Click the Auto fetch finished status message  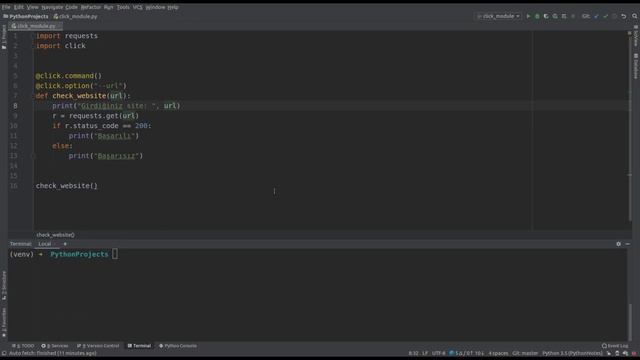[53, 353]
